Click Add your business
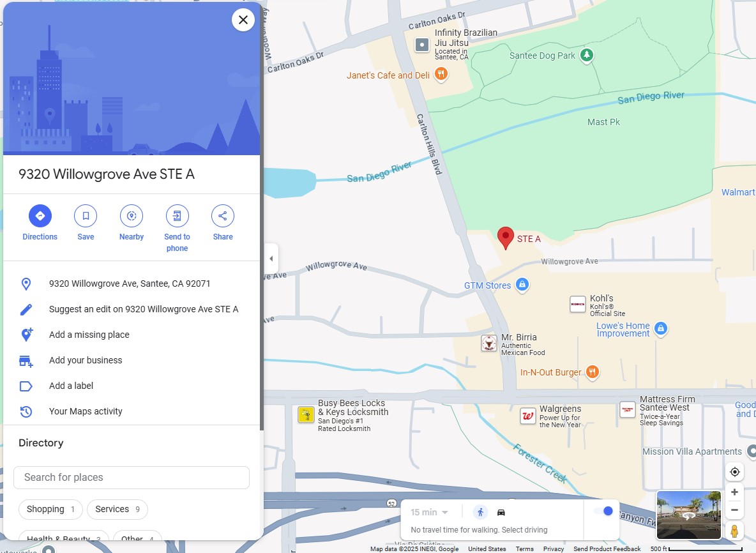Image resolution: width=756 pixels, height=553 pixels. click(x=86, y=361)
